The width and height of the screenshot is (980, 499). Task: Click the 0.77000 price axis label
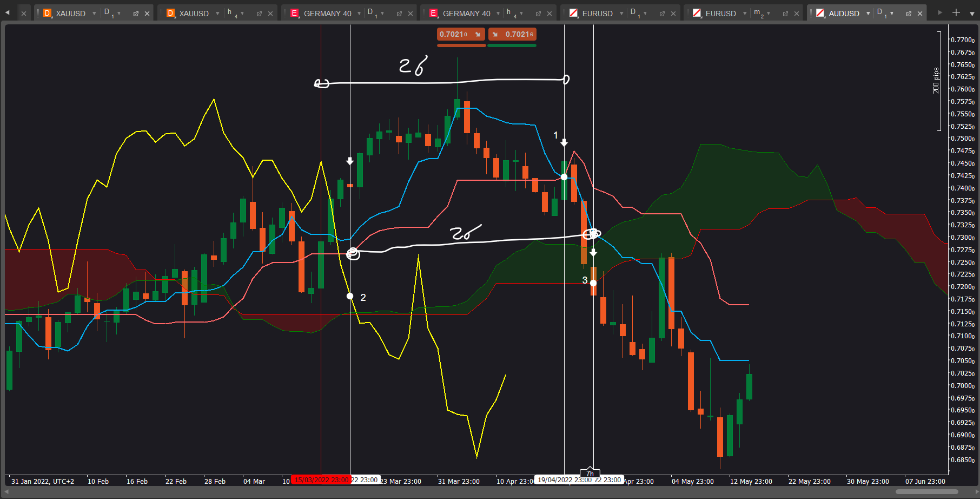tap(963, 40)
